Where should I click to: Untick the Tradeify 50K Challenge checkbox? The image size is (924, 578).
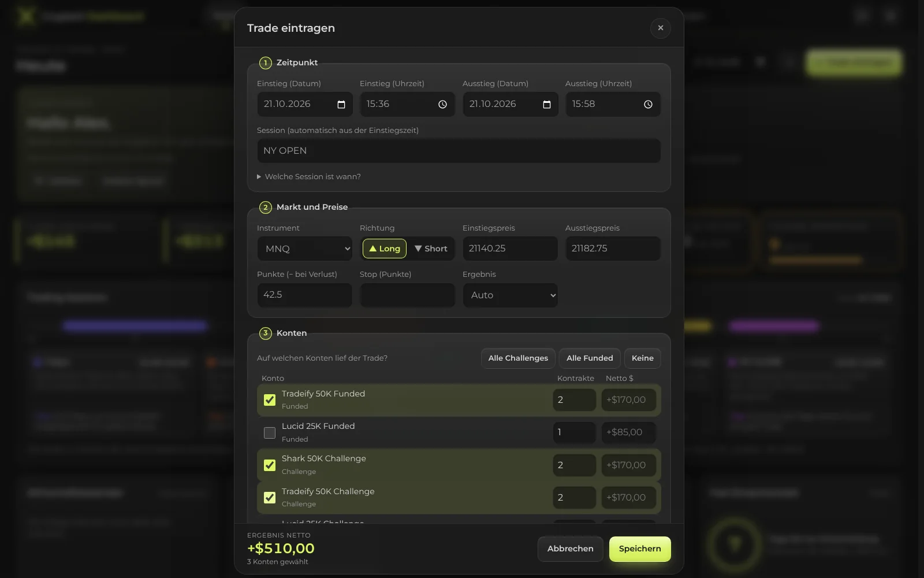[x=270, y=497]
